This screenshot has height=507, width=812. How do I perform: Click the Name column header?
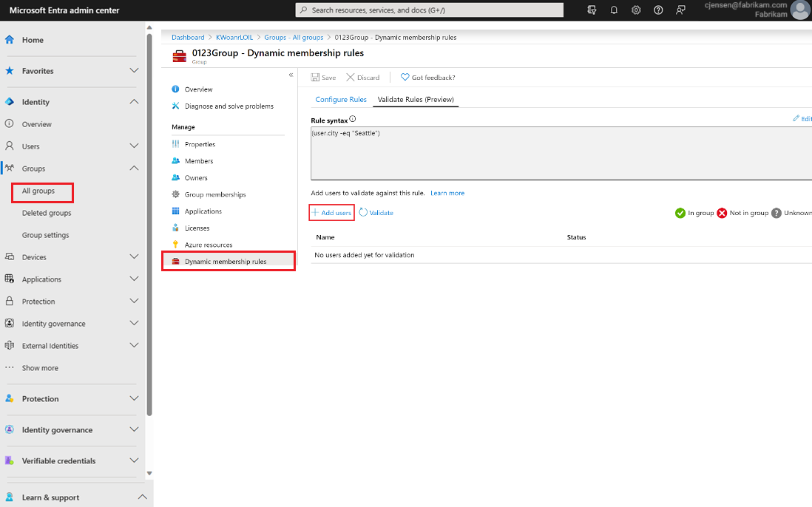(325, 237)
